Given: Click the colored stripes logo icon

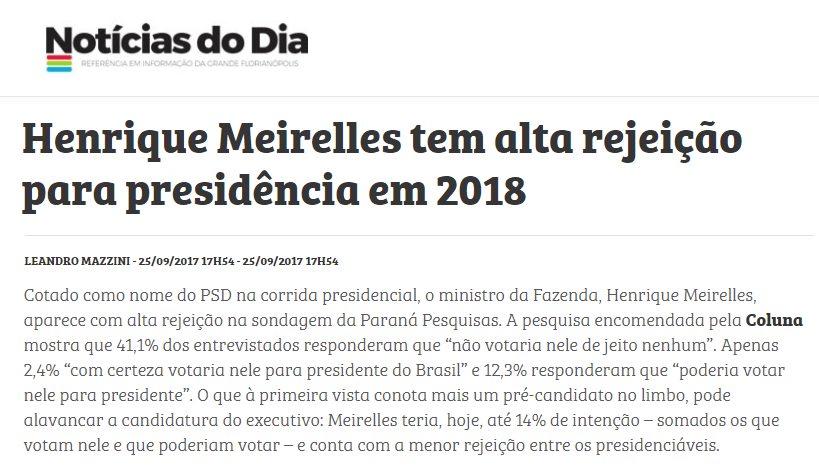Looking at the screenshot, I should pos(57,64).
